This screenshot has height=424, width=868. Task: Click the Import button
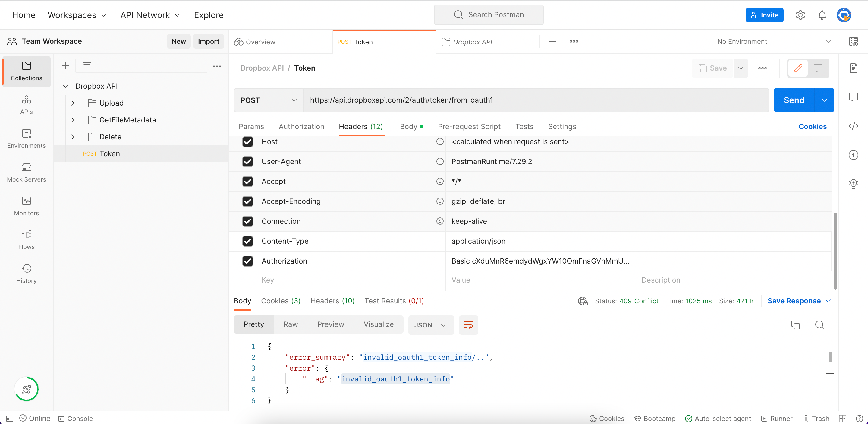(208, 41)
